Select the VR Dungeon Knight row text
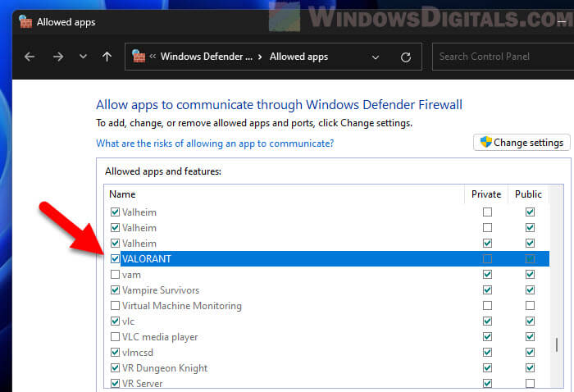Viewport: 574px width, 392px height. (165, 368)
